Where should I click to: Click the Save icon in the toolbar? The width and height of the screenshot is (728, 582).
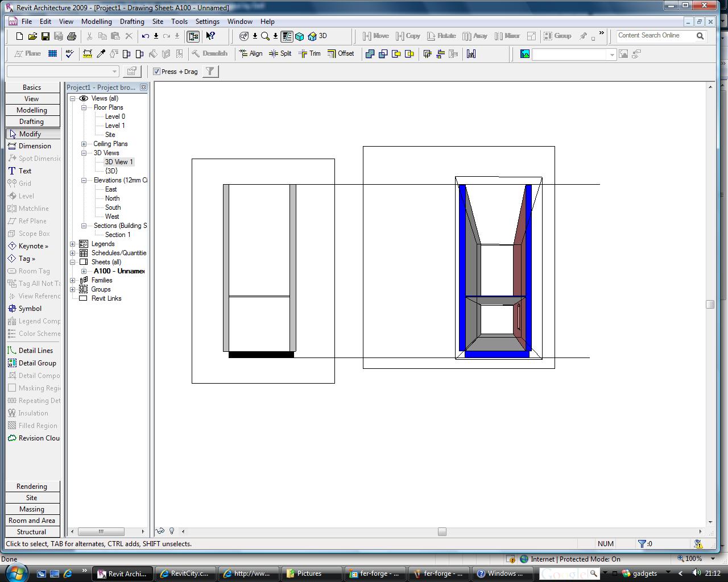[x=45, y=36]
